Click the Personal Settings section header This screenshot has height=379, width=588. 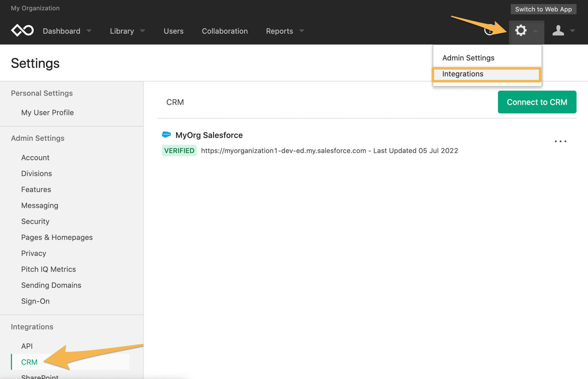[x=42, y=93]
